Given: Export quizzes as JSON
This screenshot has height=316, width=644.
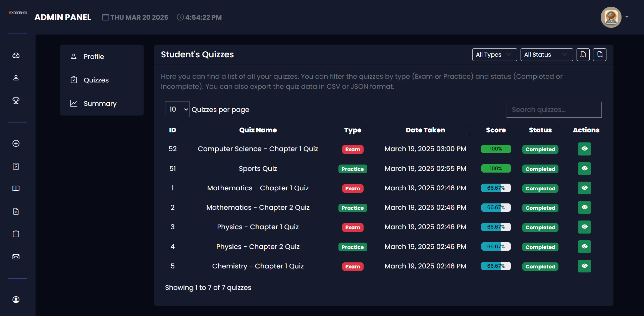Looking at the screenshot, I should 600,55.
